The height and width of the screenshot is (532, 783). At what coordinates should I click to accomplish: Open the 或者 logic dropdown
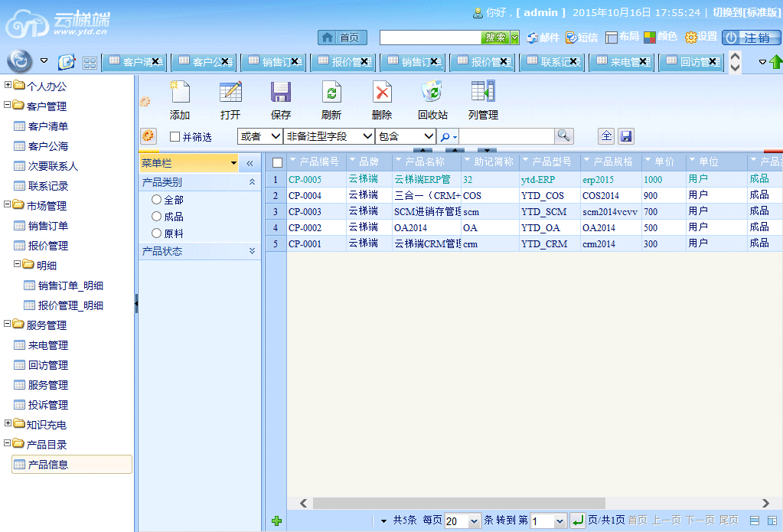tap(259, 136)
